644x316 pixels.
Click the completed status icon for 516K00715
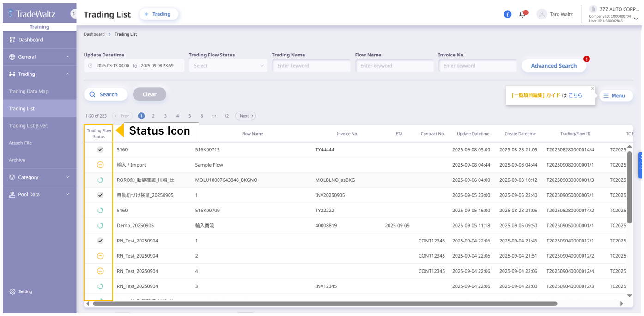pyautogui.click(x=100, y=150)
